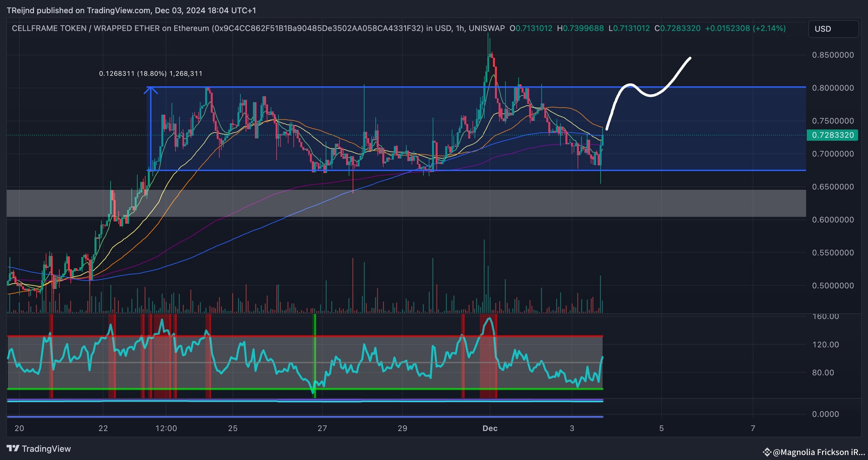Click the 0.7000000 price axis label
The height and width of the screenshot is (460, 868).
[833, 154]
